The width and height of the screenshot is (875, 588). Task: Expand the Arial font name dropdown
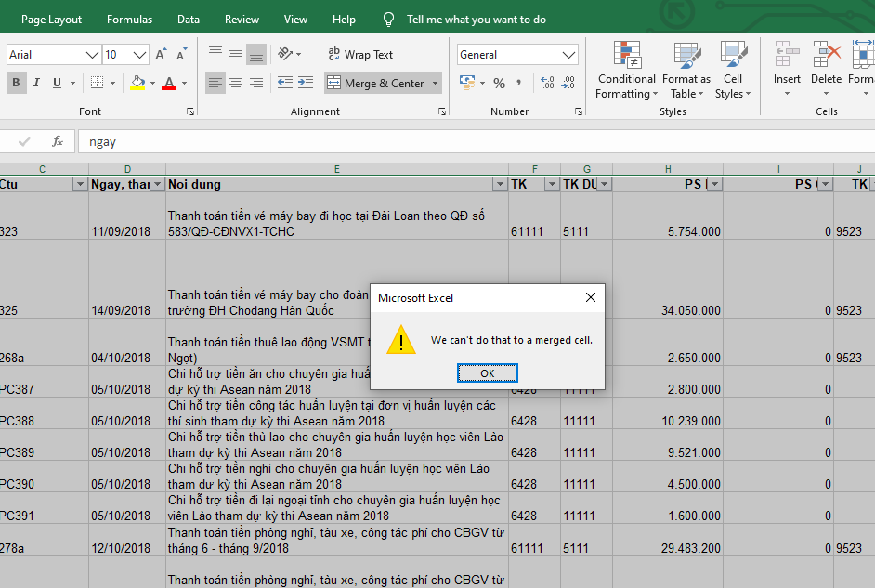click(x=91, y=55)
